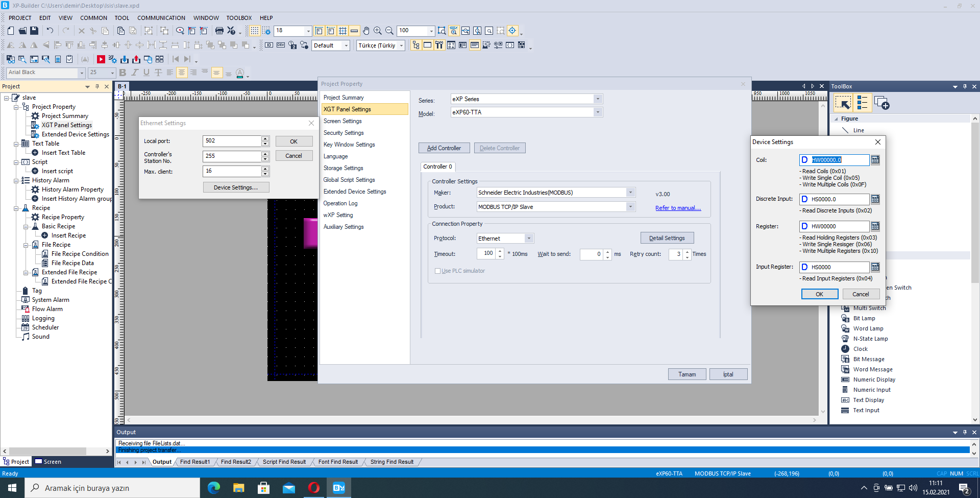980x498 pixels.
Task: Click the zoom in magnifier icon
Action: 378,31
